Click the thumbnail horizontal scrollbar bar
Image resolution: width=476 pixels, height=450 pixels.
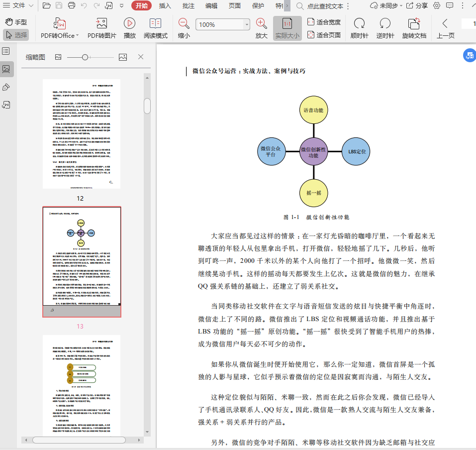79,440
